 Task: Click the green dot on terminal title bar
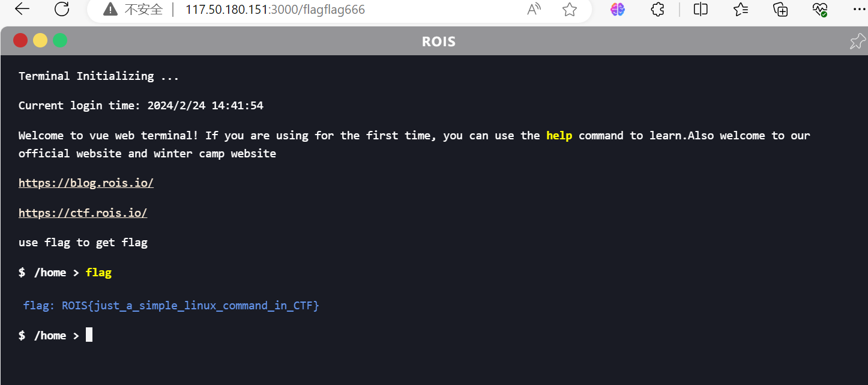coord(60,40)
